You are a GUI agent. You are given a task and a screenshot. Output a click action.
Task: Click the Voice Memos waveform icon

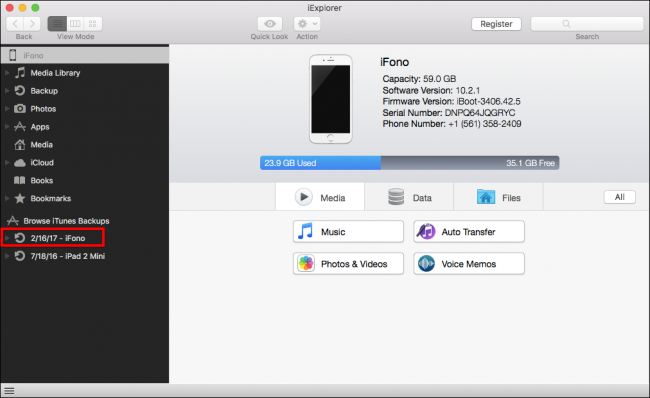coord(426,263)
